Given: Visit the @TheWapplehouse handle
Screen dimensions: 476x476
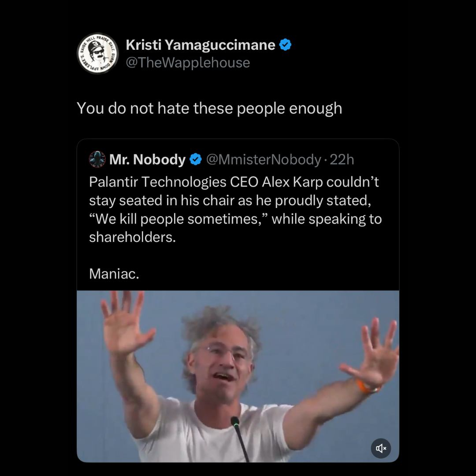Looking at the screenshot, I should point(188,63).
